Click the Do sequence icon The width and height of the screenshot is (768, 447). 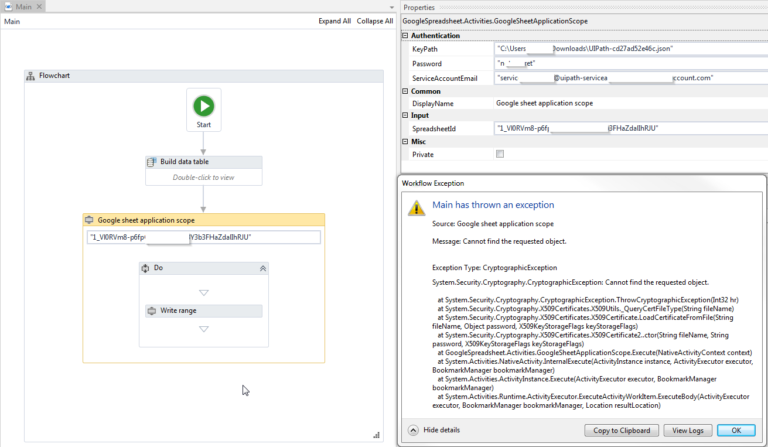(145, 268)
